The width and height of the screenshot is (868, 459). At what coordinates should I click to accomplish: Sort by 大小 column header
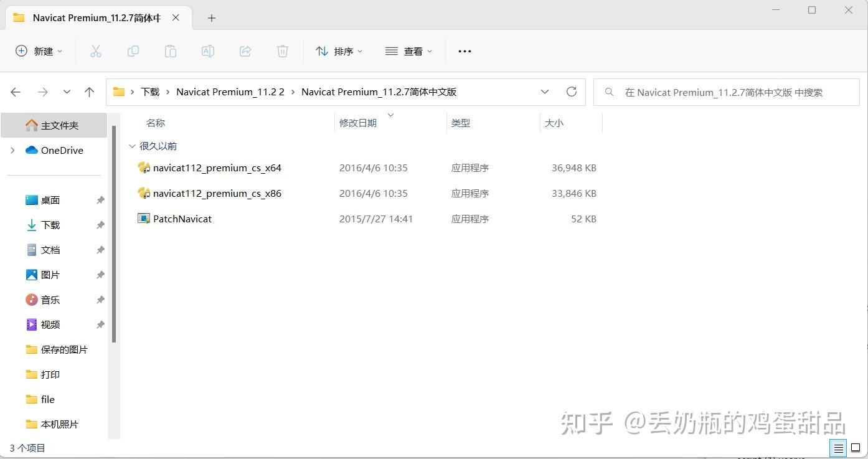[x=554, y=123]
